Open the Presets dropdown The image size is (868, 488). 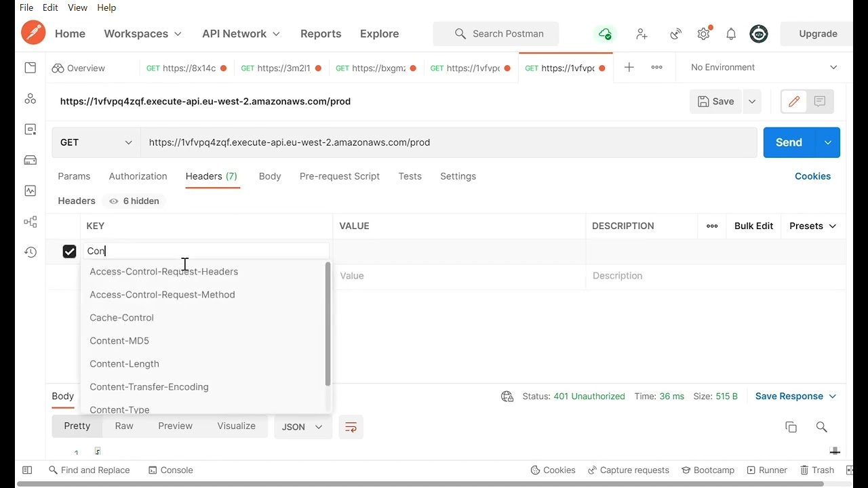coord(813,226)
